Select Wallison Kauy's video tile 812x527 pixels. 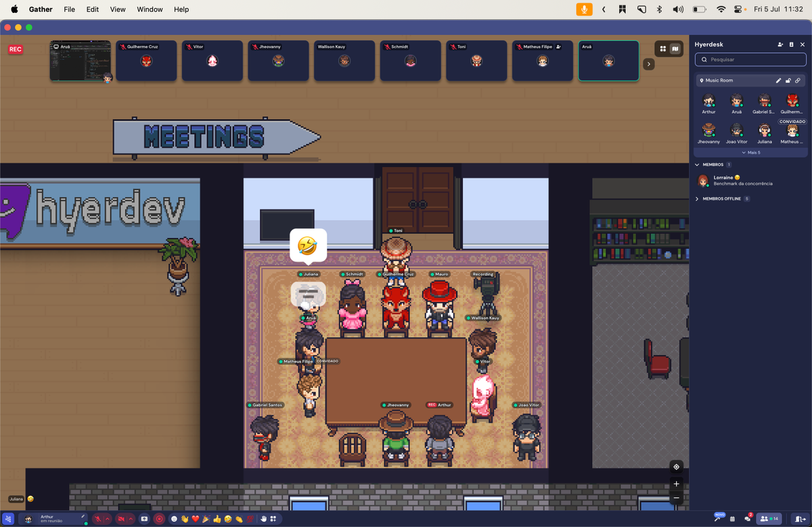pyautogui.click(x=344, y=61)
